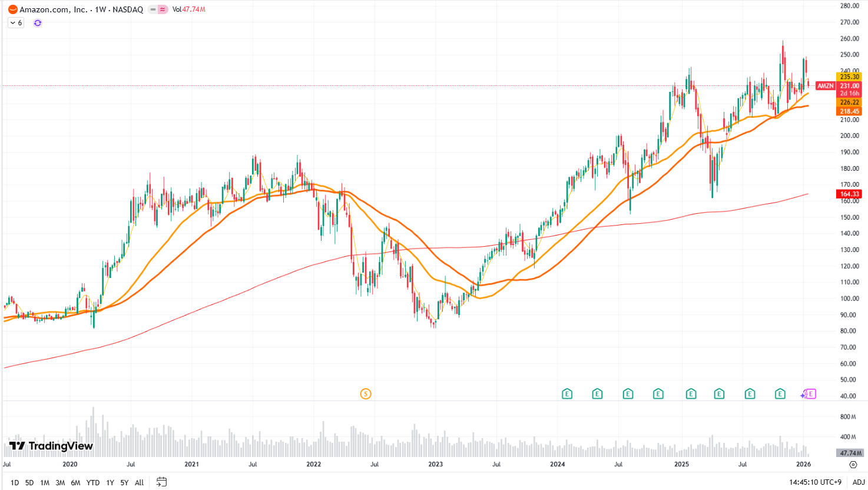The image size is (868, 490).
Task: Set time range to YTD
Action: pos(93,483)
